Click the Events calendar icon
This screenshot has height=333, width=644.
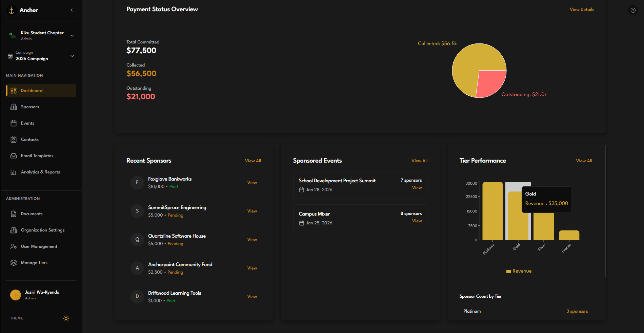click(x=14, y=123)
